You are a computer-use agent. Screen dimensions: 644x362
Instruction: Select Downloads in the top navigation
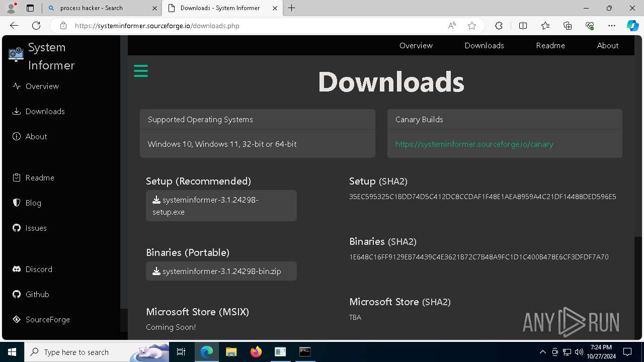point(485,45)
